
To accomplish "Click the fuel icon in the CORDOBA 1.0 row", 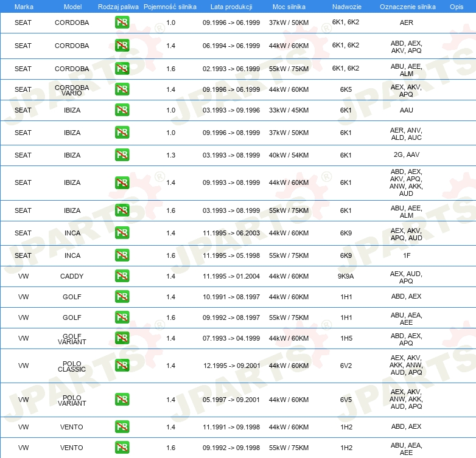I will [x=122, y=23].
